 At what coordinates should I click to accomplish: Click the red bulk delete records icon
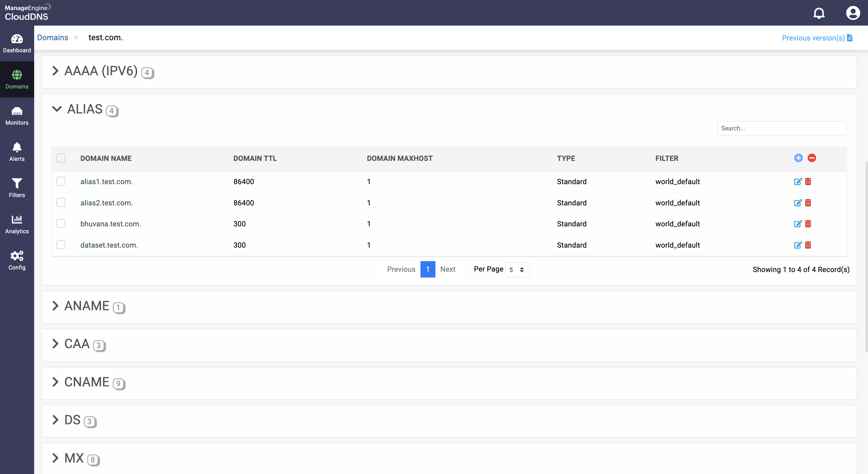tap(812, 158)
